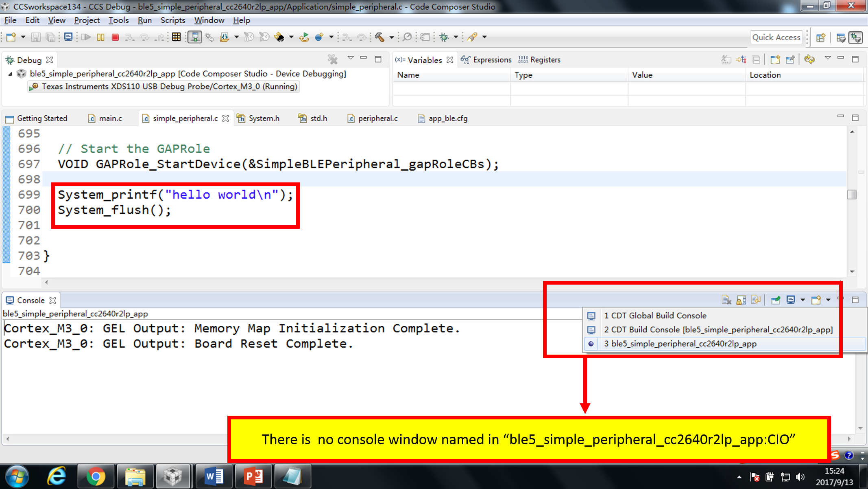
Task: Open the Debug view menu triangle
Action: click(351, 58)
